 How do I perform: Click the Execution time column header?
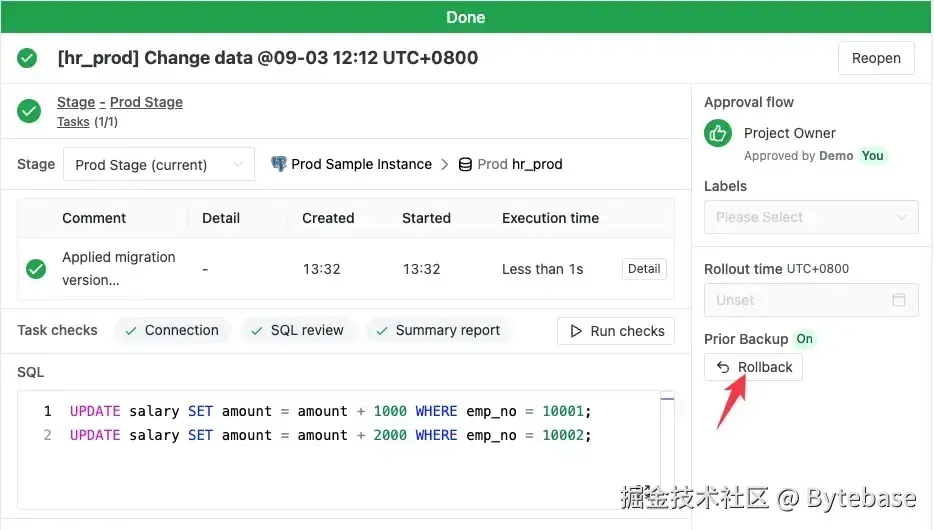tap(550, 218)
